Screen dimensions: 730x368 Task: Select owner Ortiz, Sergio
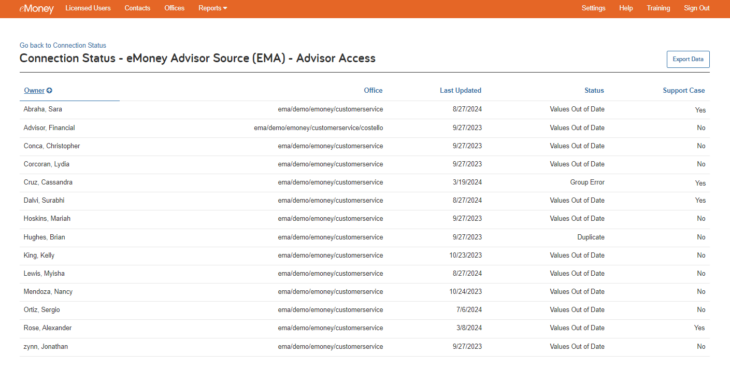click(x=42, y=310)
